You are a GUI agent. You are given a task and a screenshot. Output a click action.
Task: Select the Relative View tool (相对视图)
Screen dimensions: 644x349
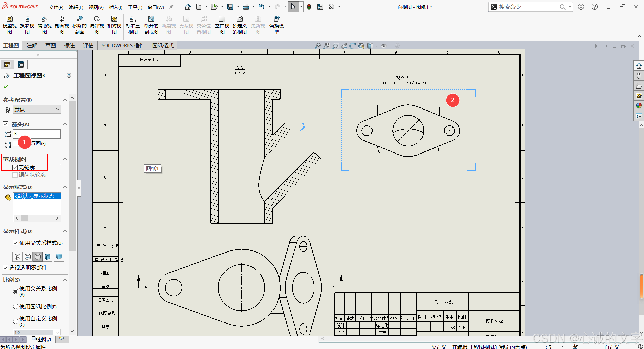pyautogui.click(x=114, y=25)
